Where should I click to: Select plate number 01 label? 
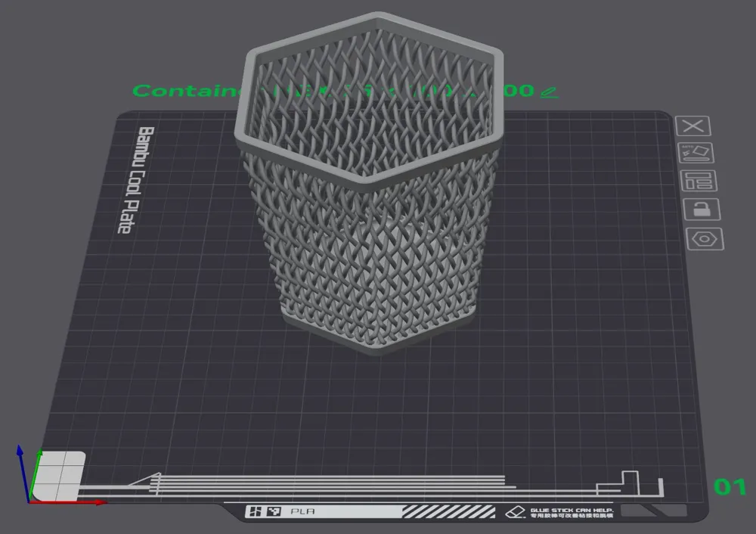coord(730,486)
